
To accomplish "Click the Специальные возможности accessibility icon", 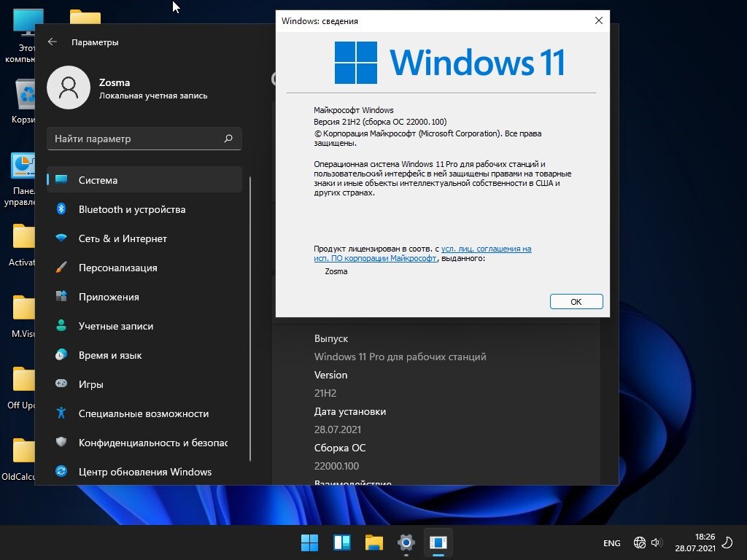I will coord(61,413).
